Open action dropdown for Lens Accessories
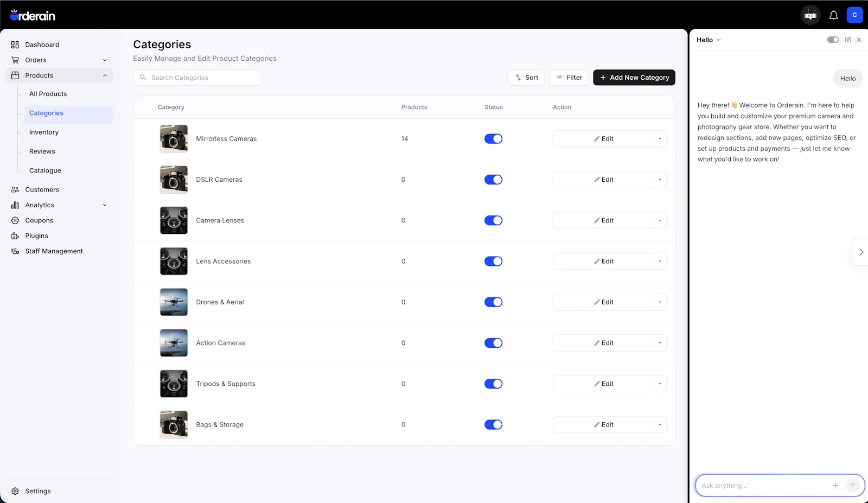The height and width of the screenshot is (503, 868). click(660, 262)
